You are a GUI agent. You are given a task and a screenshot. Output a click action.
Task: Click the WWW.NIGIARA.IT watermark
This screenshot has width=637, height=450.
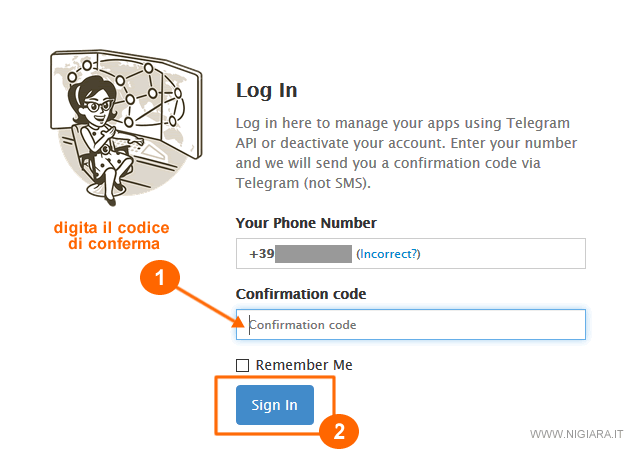[576, 435]
